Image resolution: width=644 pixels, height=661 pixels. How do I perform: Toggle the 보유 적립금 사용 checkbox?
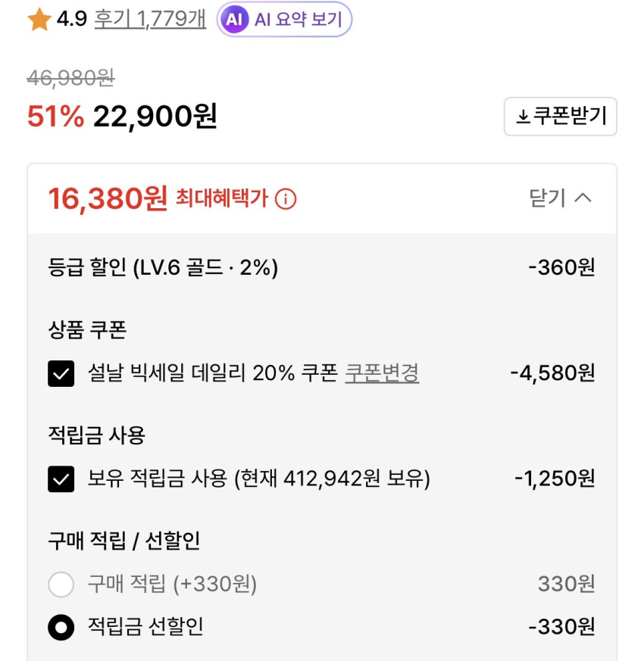61,479
